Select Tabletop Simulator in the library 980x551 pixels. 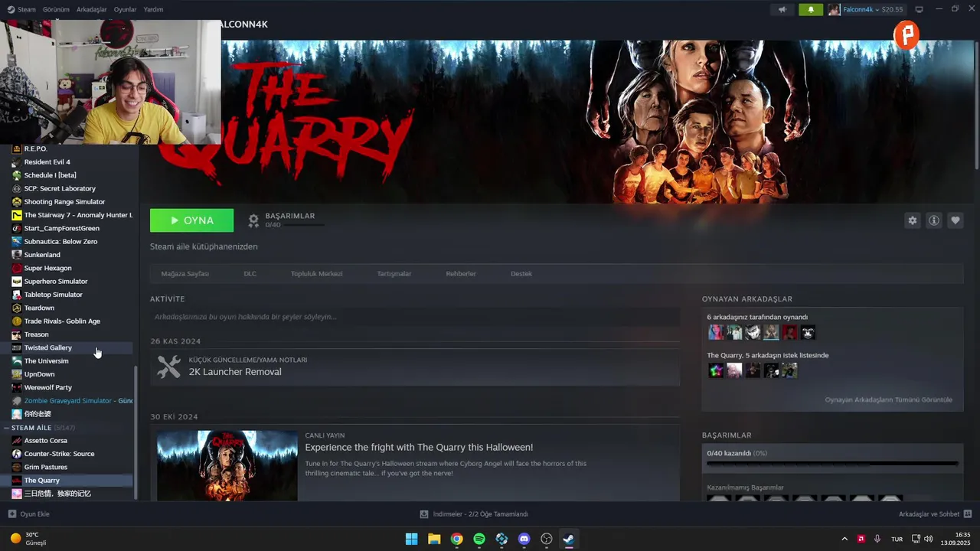[x=53, y=295]
